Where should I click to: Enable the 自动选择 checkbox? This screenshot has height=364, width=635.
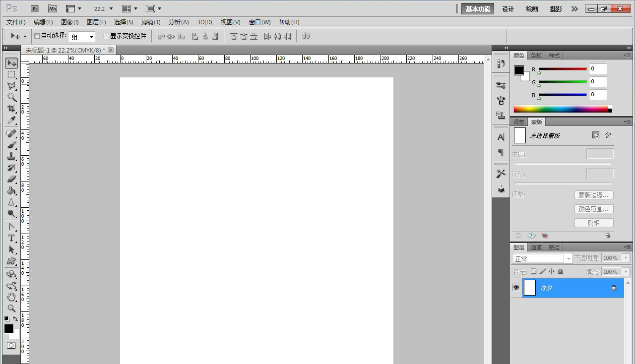(x=37, y=36)
